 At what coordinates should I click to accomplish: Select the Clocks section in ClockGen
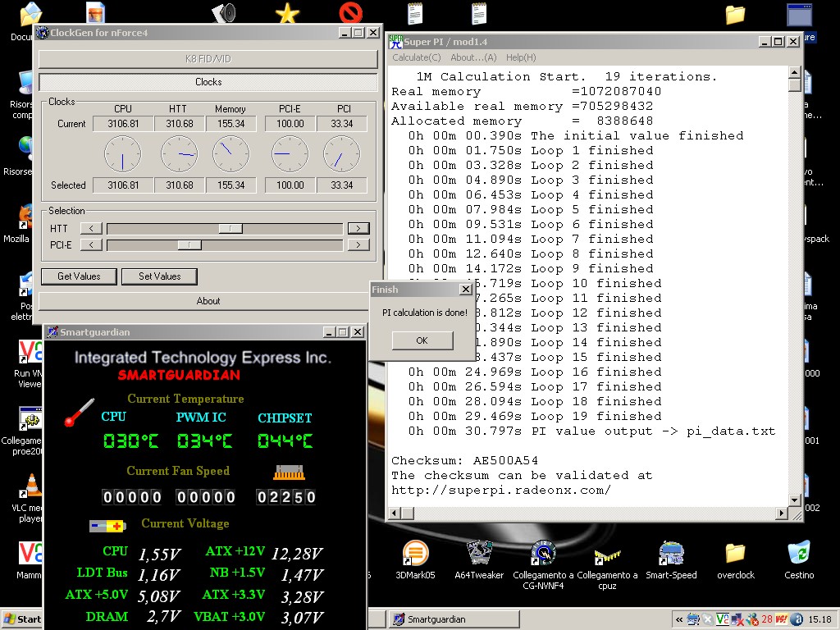click(208, 82)
